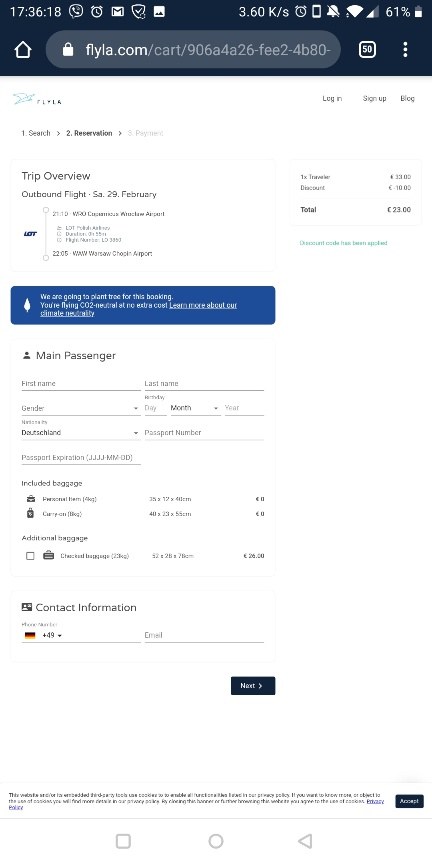Open Learn more about our climate neutrality link
The height and width of the screenshot is (864, 432).
138,309
